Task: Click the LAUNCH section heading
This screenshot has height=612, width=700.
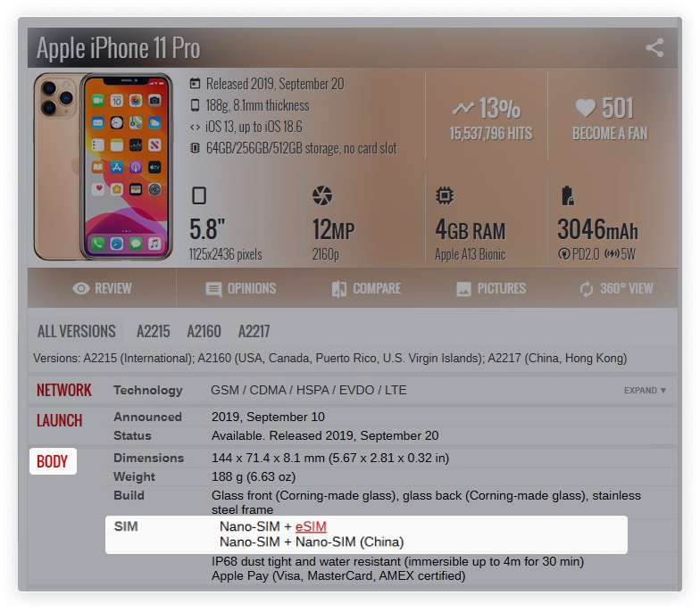Action: click(x=59, y=421)
